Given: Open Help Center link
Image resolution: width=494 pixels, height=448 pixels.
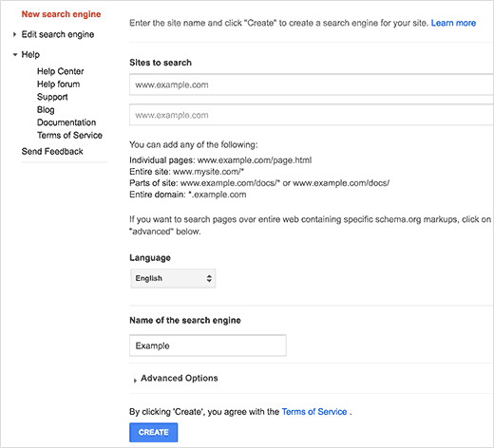Looking at the screenshot, I should coord(60,71).
